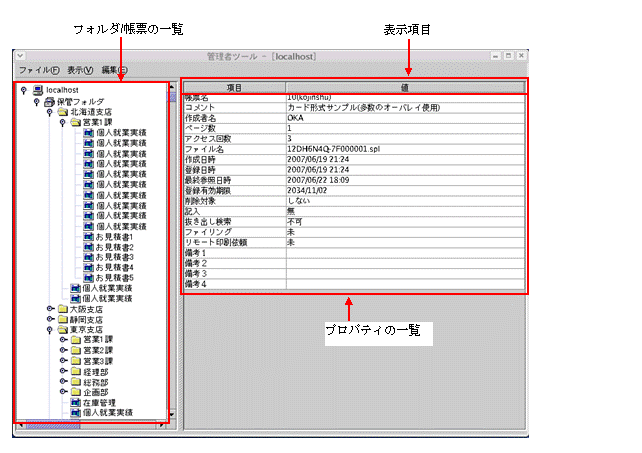The width and height of the screenshot is (642, 453).
Task: Select the 項目 column header
Action: pos(235,88)
